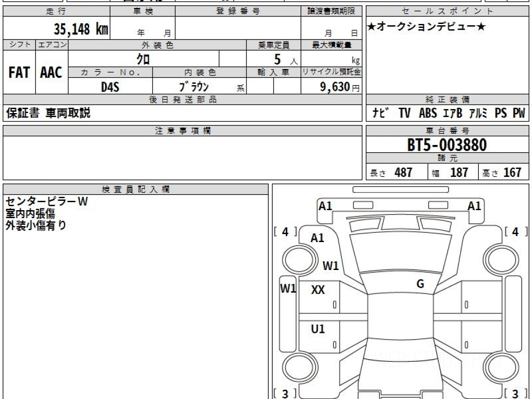Click the シフト header cell

[19, 45]
